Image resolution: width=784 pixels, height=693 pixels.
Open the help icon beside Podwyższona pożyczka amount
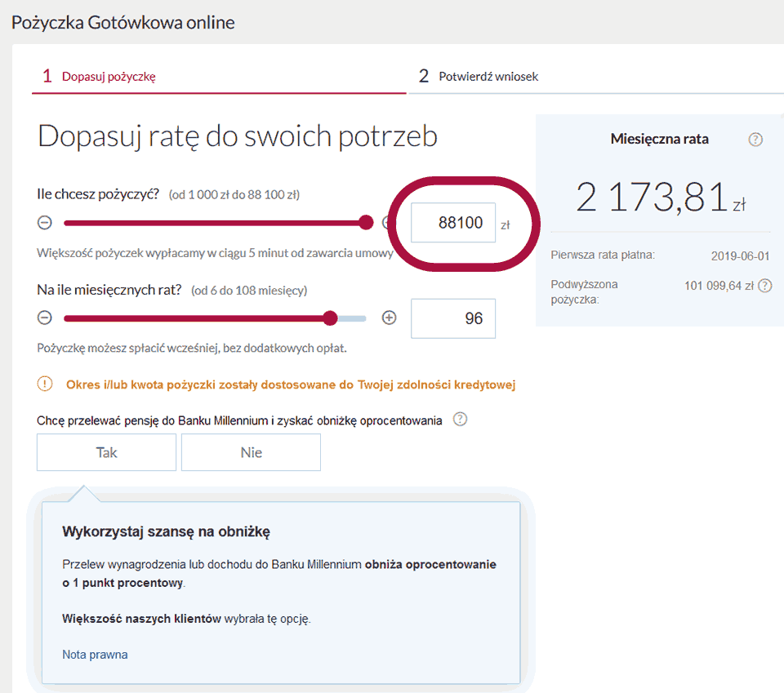766,287
